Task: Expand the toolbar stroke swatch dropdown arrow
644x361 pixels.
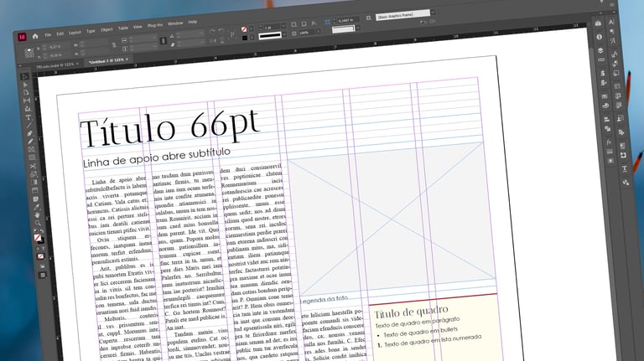Action: tap(252, 38)
